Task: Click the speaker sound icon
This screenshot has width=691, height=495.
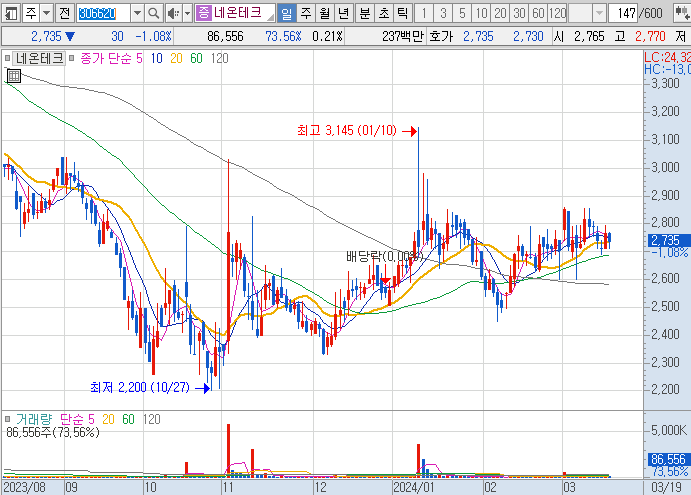Action: [x=173, y=13]
